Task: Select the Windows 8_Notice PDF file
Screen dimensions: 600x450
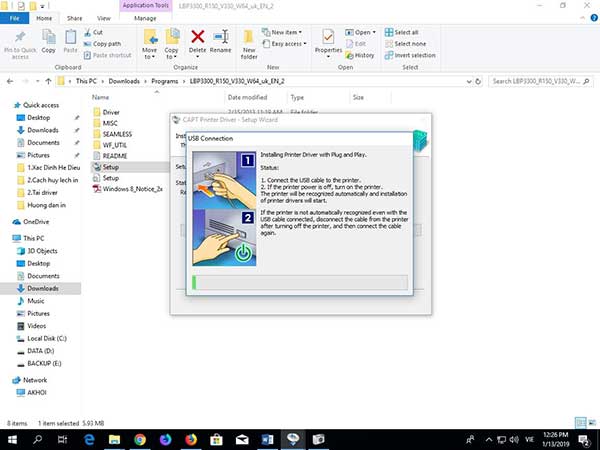Action: 128,189
